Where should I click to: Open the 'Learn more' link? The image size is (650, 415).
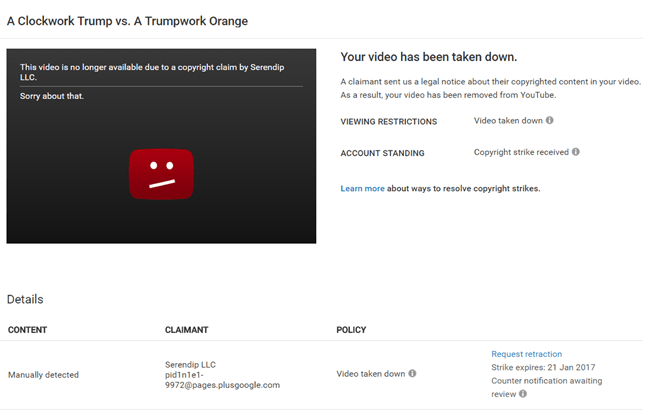pos(362,189)
